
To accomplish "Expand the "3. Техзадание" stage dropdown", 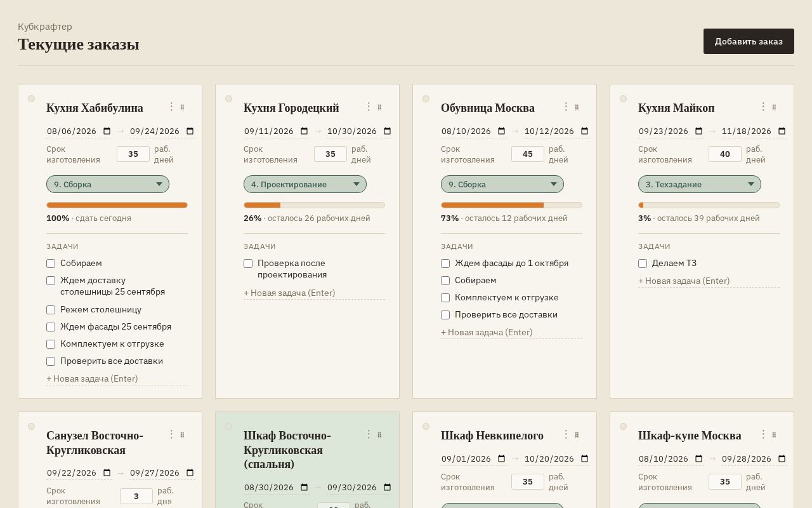I will (x=700, y=184).
